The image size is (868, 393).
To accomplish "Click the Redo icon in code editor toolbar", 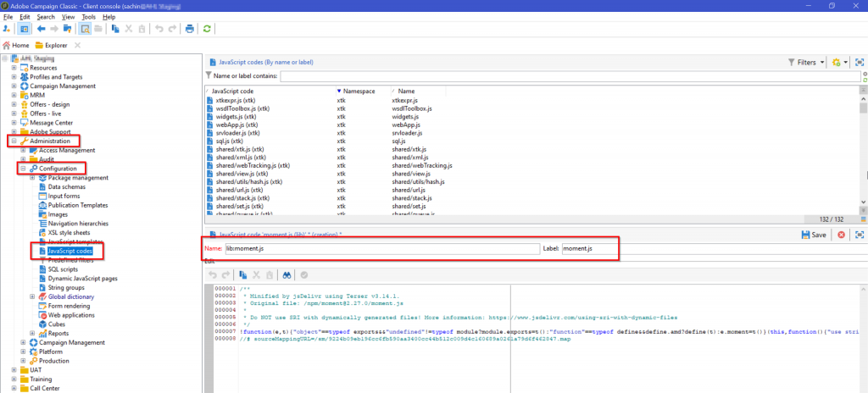I will tap(225, 274).
